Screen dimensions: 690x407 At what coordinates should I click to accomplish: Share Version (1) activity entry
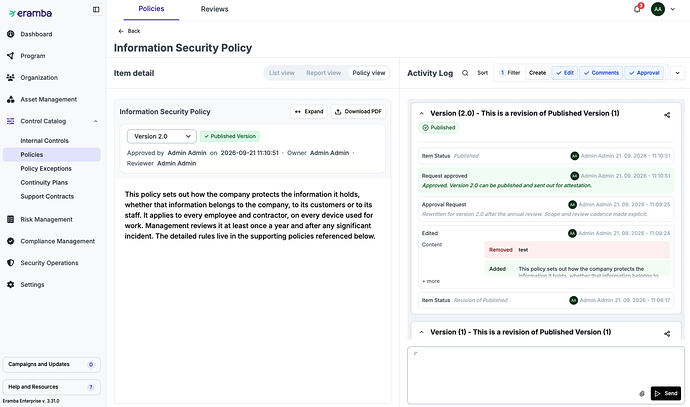[667, 334]
